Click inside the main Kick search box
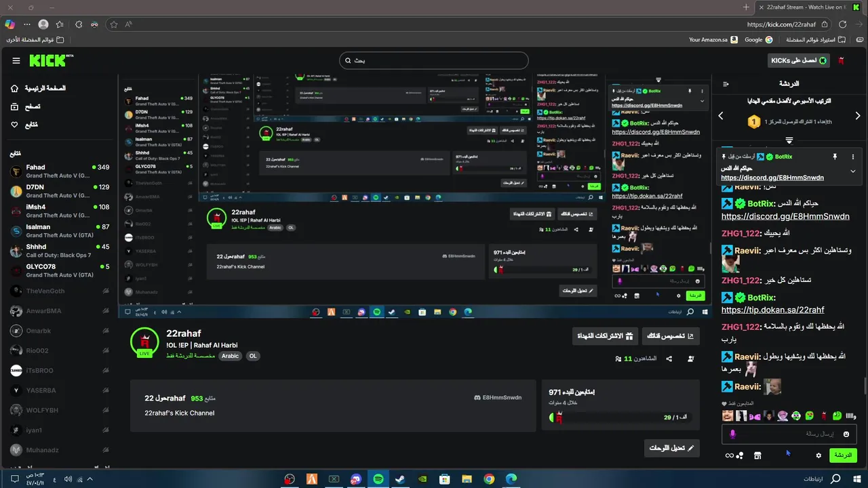 [x=434, y=60]
